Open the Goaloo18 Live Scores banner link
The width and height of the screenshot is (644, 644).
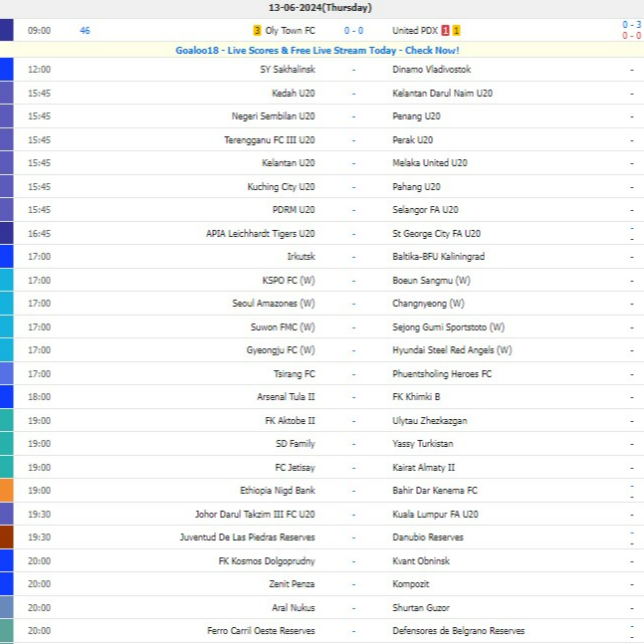[x=317, y=50]
